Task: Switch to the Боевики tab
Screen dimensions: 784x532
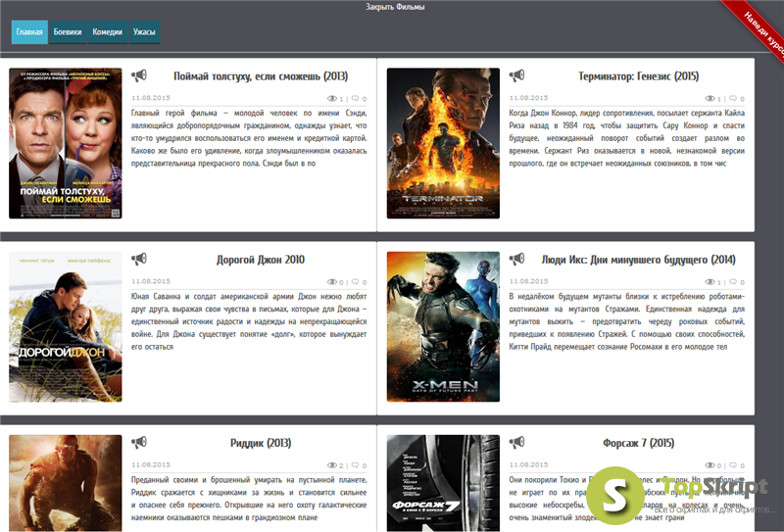Action: click(x=68, y=32)
